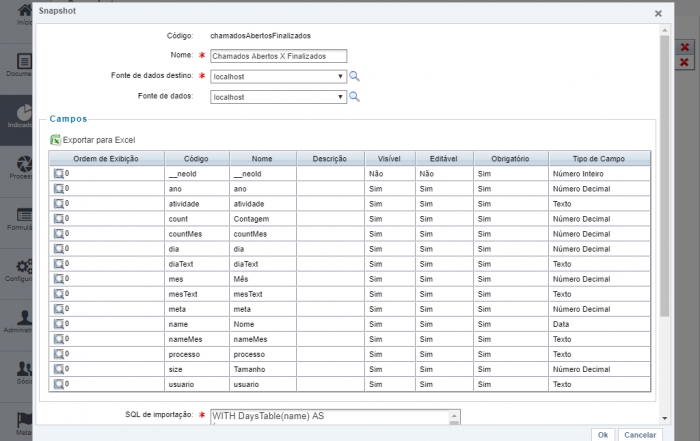Open row icon for nameMes field
The width and height of the screenshot is (700, 441).
[58, 339]
